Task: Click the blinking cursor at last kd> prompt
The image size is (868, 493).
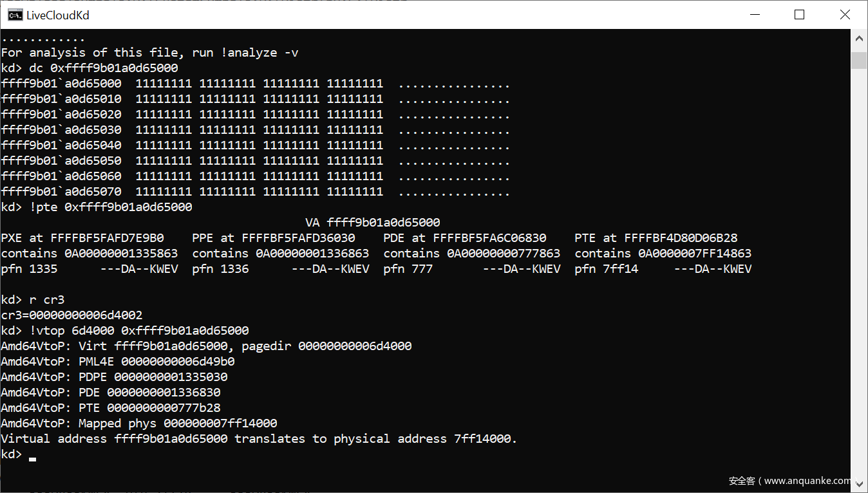Action: pos(32,459)
